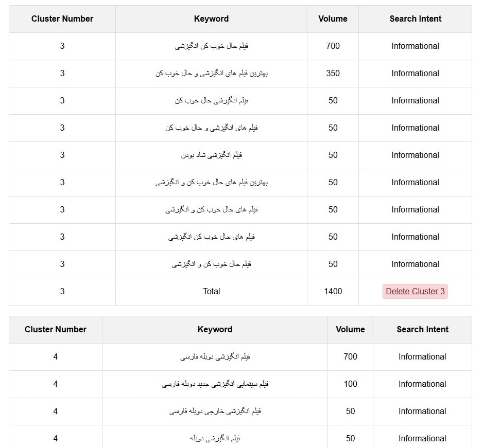Click keyword 'فیلم انگیزشی شاد بودن'
Image resolution: width=483 pixels, height=448 pixels.
[x=211, y=155]
